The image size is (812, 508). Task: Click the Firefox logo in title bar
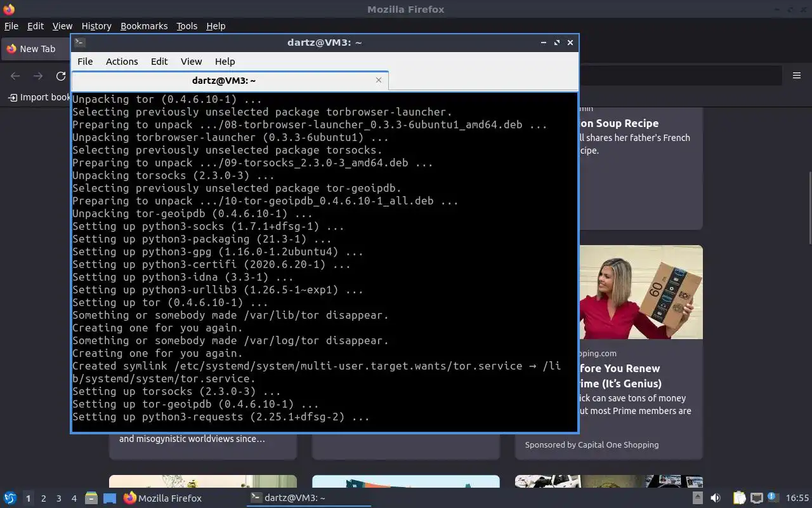(9, 9)
